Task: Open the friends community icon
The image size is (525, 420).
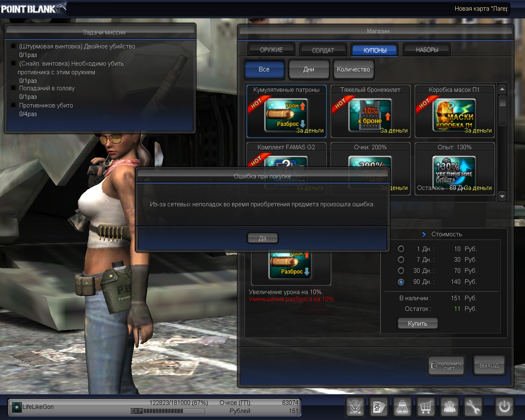Action: (450, 407)
